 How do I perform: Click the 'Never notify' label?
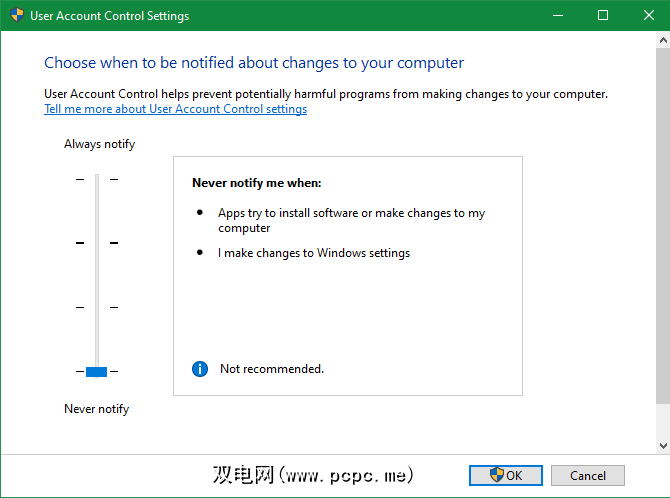tap(97, 409)
